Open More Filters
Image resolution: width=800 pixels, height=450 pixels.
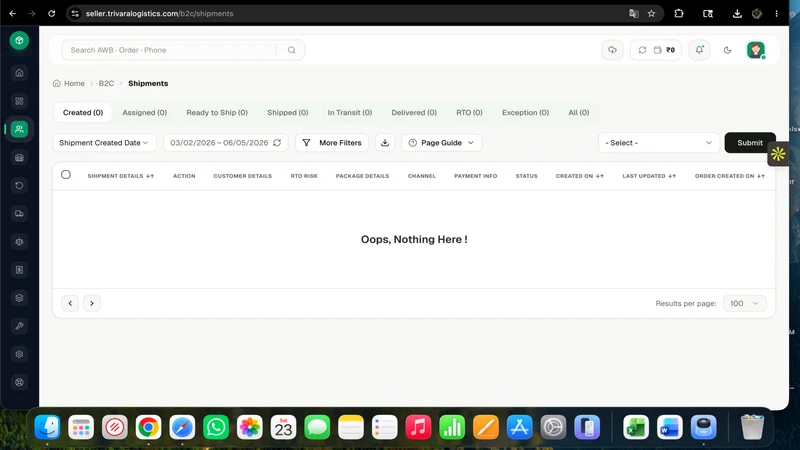(x=332, y=143)
